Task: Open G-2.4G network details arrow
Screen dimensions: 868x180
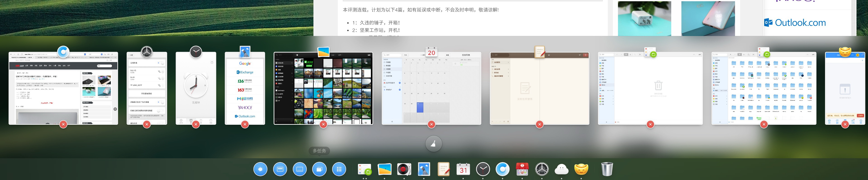Action: (x=163, y=72)
